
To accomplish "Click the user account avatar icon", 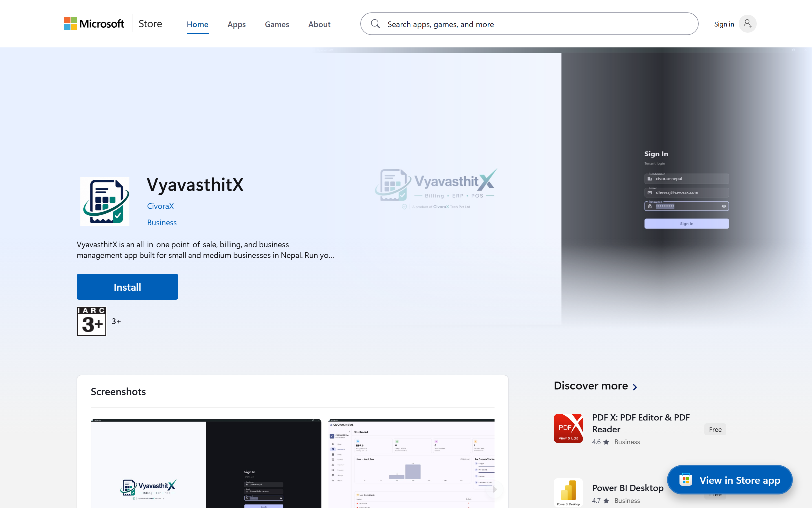I will pyautogui.click(x=748, y=24).
